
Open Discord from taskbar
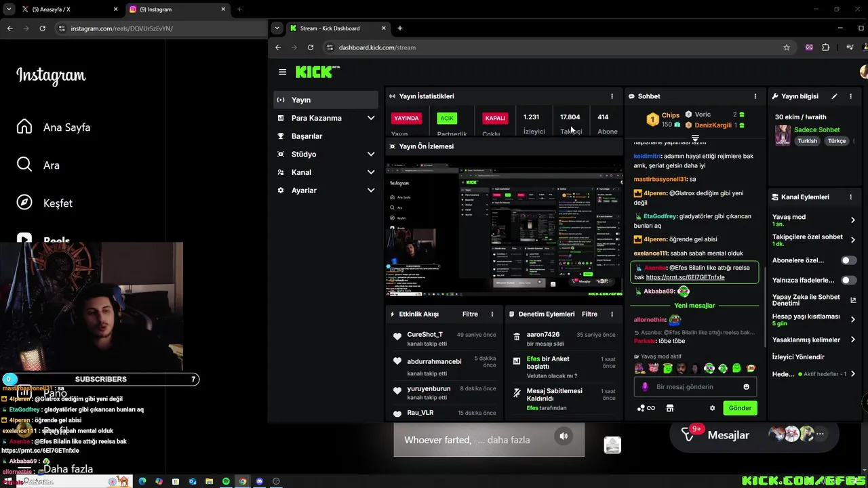point(259,481)
